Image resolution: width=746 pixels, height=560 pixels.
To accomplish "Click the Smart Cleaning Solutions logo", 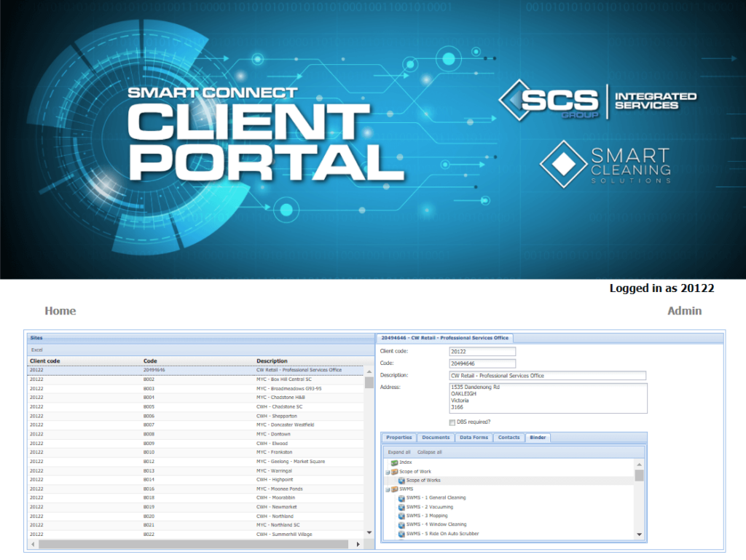I will [x=605, y=164].
